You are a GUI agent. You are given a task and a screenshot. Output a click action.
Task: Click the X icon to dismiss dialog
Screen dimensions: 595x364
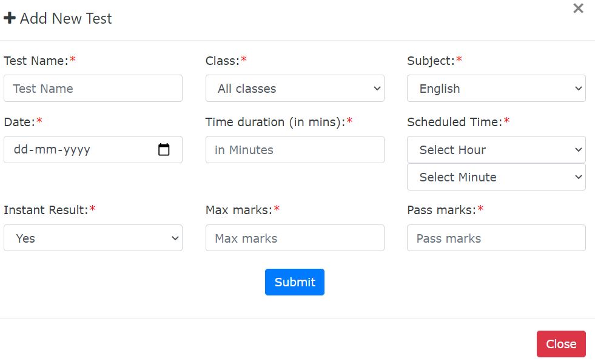point(578,8)
